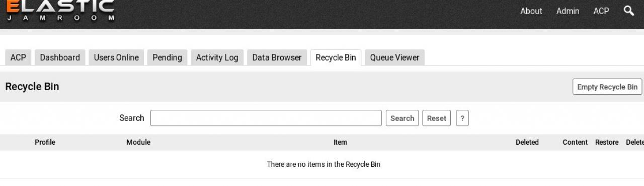The height and width of the screenshot is (186, 644).
Task: Open the Data Browser tab
Action: (277, 57)
